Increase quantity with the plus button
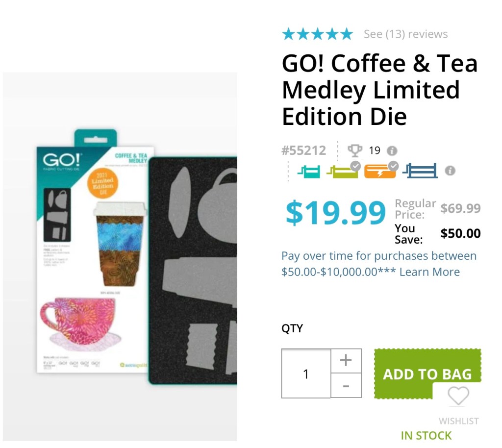This screenshot has width=502, height=448. 346,361
